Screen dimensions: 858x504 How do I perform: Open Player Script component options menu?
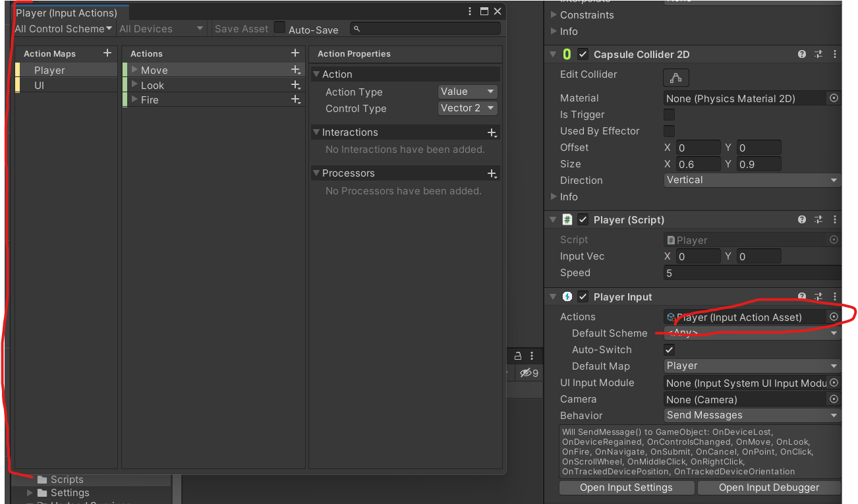(835, 220)
